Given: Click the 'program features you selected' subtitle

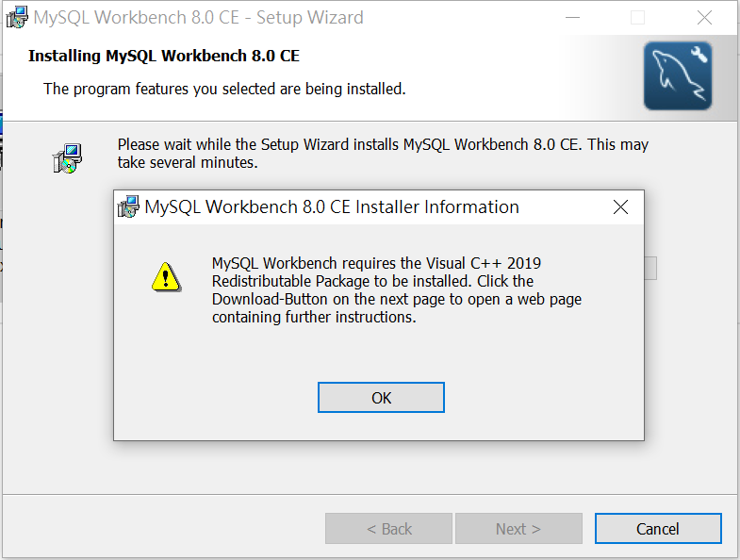Looking at the screenshot, I should [224, 89].
